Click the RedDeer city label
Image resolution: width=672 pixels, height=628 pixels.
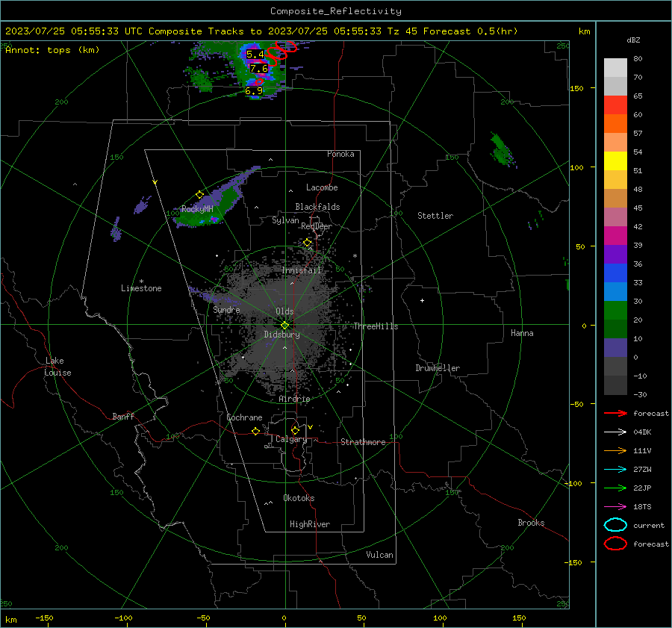(x=317, y=226)
